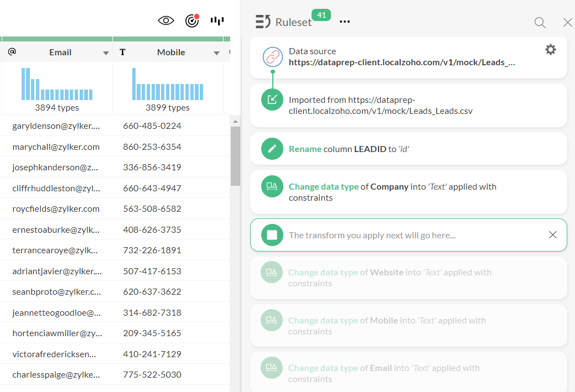Select the Imported from Leads_Leads.csv step
The height and width of the screenshot is (392, 575).
(x=408, y=106)
